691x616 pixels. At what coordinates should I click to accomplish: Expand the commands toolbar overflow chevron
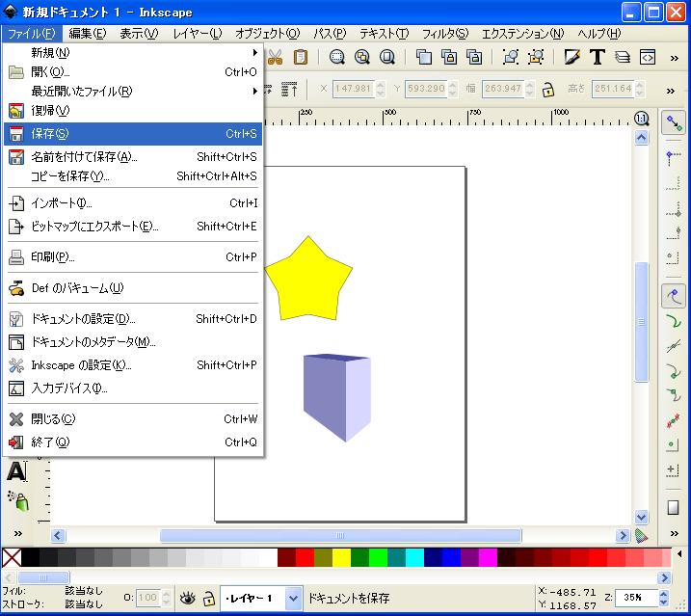pos(673,57)
